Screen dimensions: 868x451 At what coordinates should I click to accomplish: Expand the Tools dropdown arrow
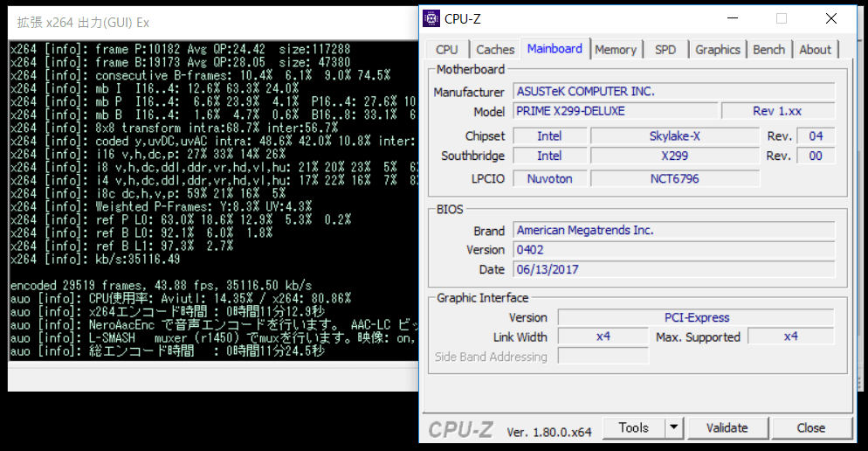[673, 427]
